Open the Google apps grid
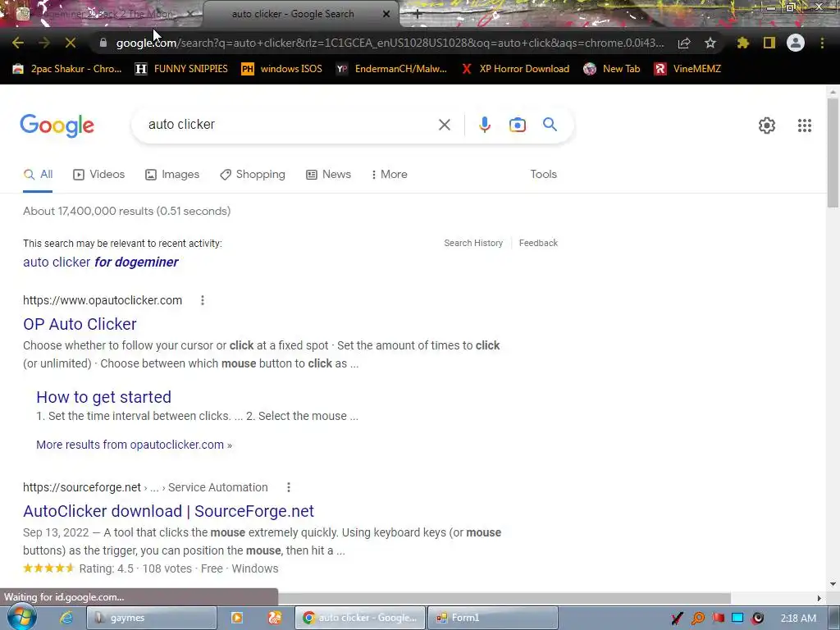The height and width of the screenshot is (630, 840). [804, 126]
